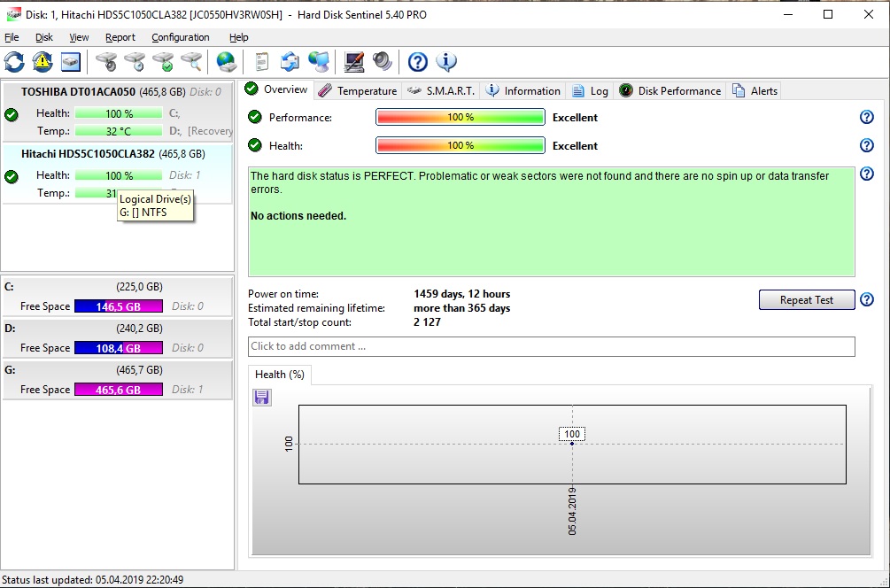
Task: Open the Disk Performance tab
Action: (670, 90)
